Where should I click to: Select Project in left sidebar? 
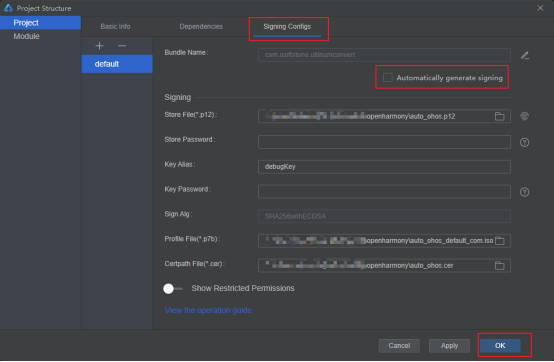click(x=40, y=23)
